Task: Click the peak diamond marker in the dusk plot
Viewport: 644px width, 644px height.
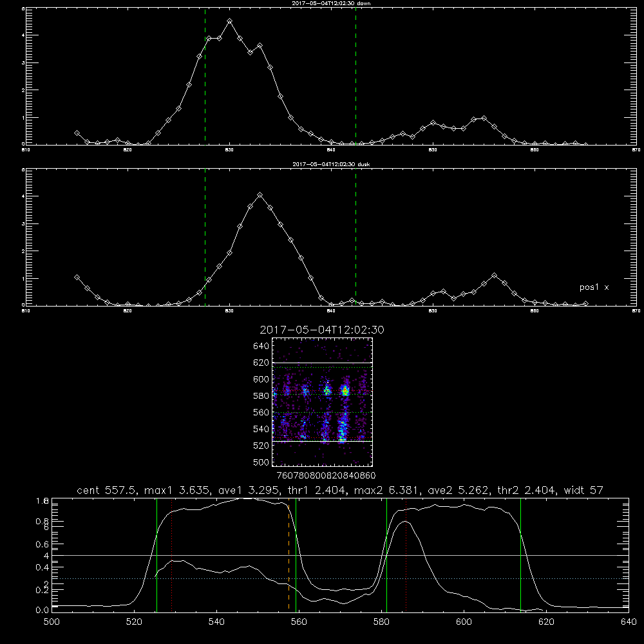Action: click(260, 195)
